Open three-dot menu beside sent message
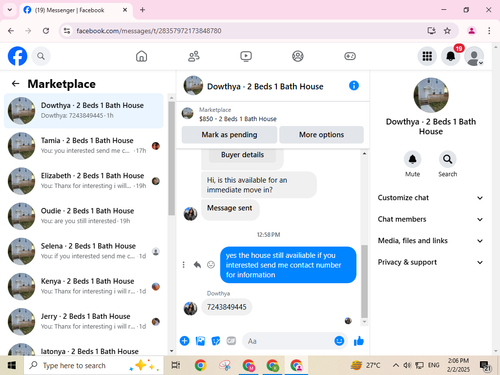Screen dimensions: 500x375 pyautogui.click(x=183, y=265)
